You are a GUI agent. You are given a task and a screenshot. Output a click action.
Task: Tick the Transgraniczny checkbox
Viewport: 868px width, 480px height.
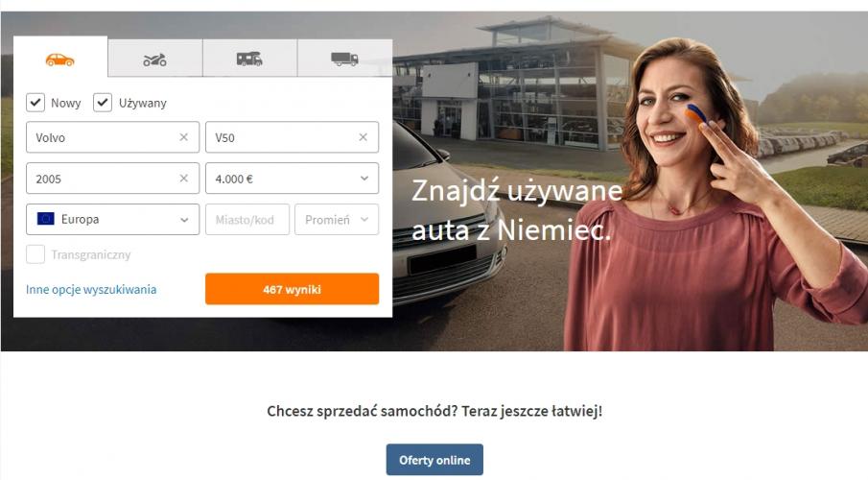(x=35, y=254)
